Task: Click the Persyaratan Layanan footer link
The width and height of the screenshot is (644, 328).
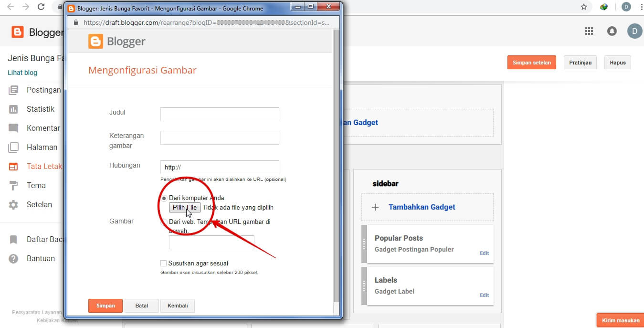Action: (37, 312)
